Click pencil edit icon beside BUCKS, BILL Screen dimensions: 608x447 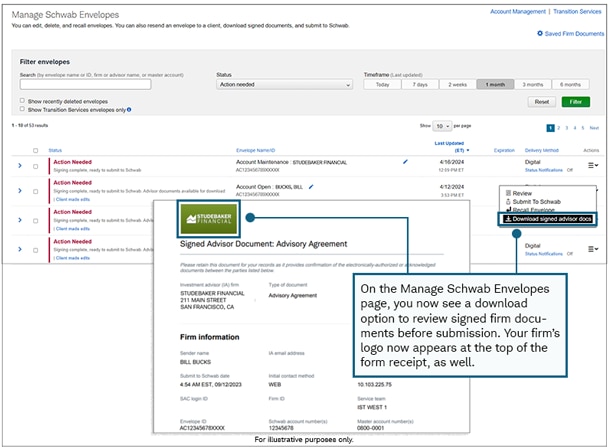pyautogui.click(x=311, y=187)
